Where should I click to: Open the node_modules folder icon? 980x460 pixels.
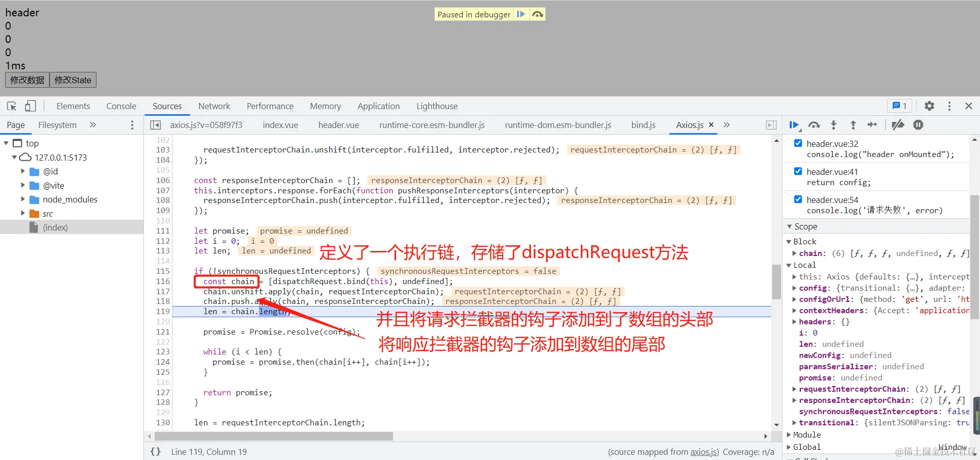(x=35, y=199)
